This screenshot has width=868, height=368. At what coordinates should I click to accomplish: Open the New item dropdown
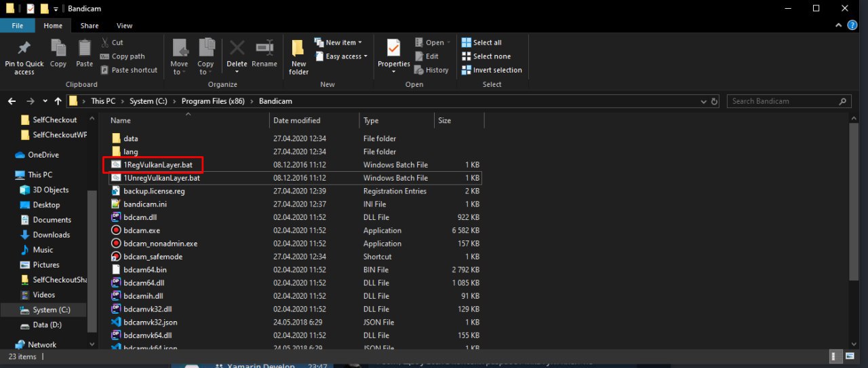[x=338, y=42]
